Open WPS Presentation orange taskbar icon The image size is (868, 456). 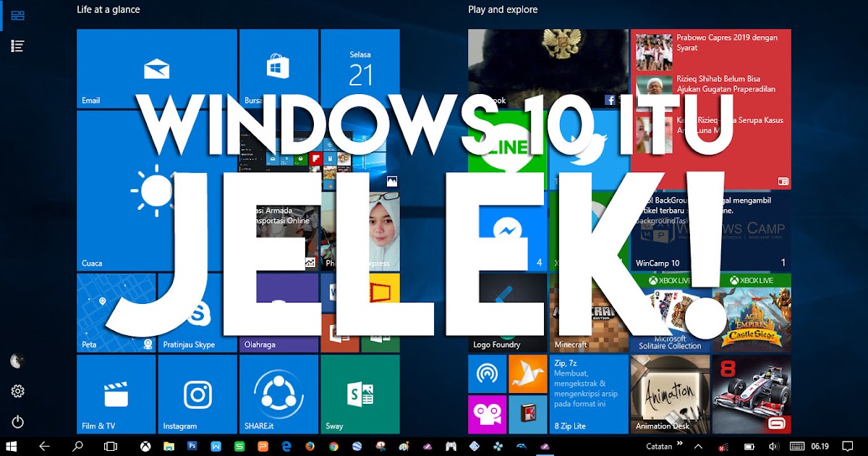263,447
